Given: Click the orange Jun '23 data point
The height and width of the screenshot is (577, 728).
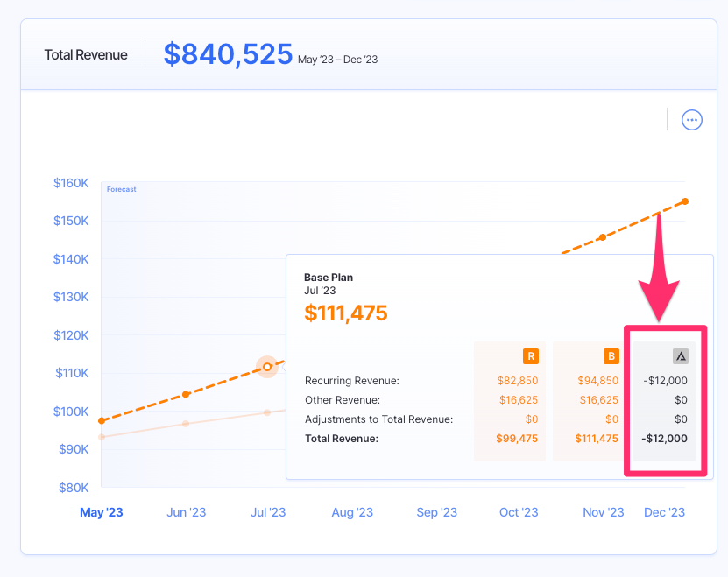Looking at the screenshot, I should pyautogui.click(x=186, y=395).
